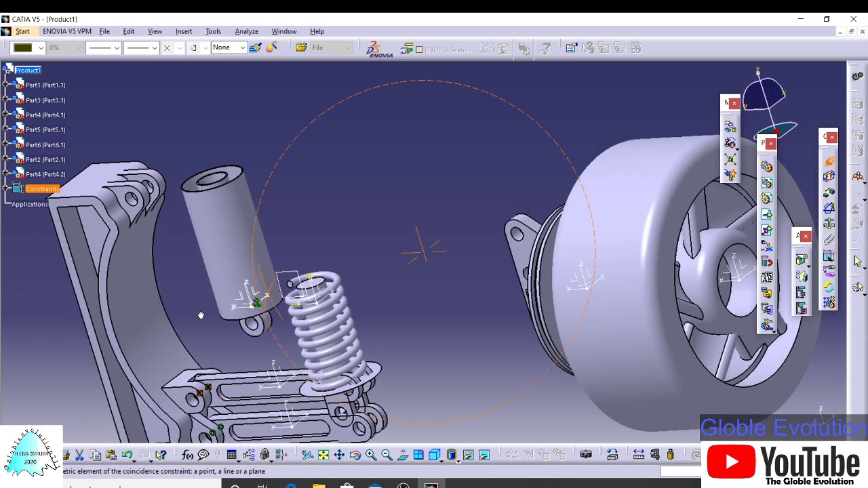The height and width of the screenshot is (488, 868).
Task: Select the Product1 root node
Action: tap(28, 70)
